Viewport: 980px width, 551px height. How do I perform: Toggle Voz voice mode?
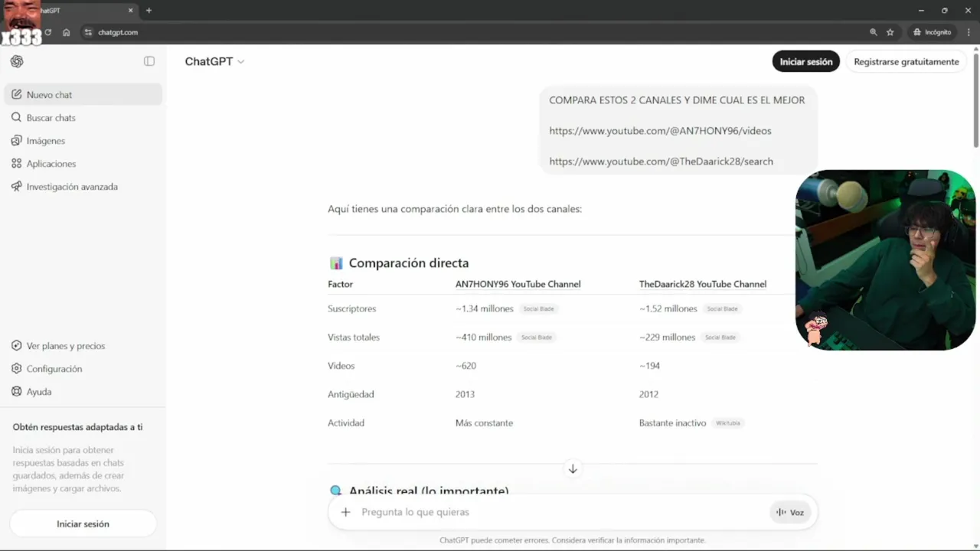pos(790,512)
